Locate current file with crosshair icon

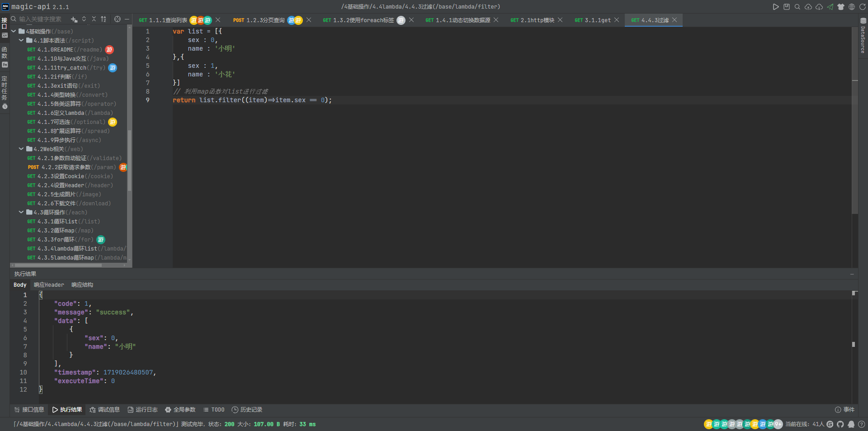coord(118,19)
